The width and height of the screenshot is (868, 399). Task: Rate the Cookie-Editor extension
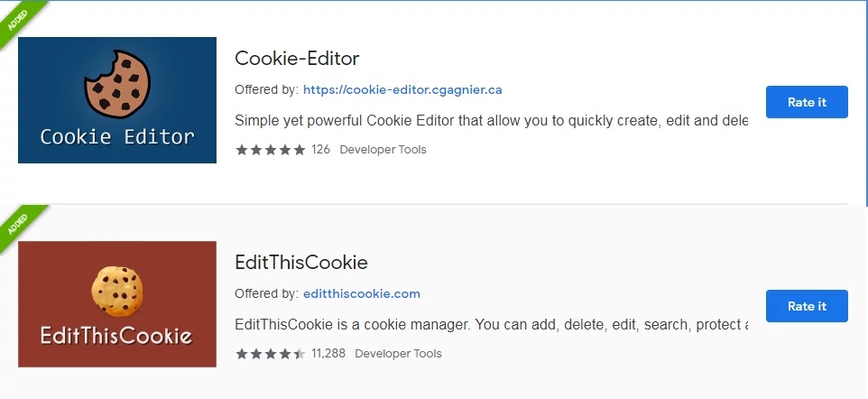[807, 102]
